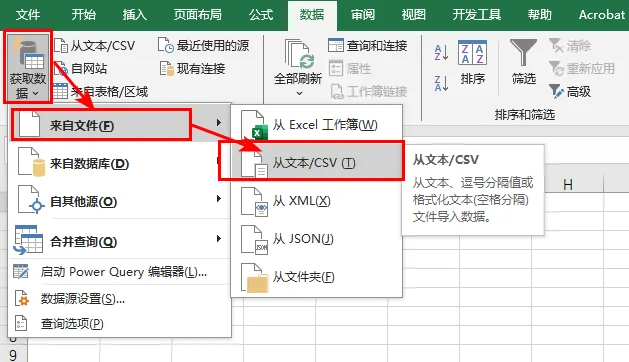
Task: Expand the 来自文件 submenu arrow
Action: (x=219, y=122)
